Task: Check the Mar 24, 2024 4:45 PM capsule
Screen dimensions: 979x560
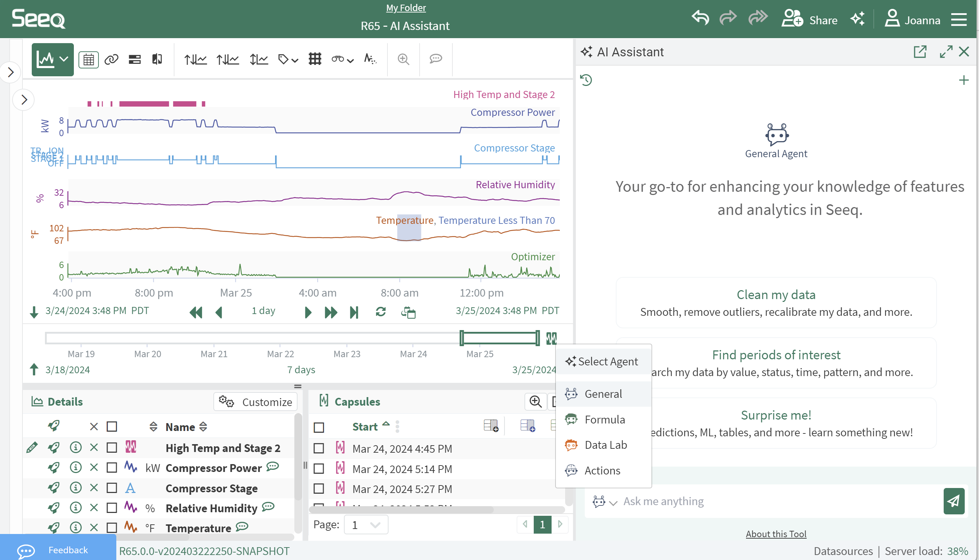Action: (319, 448)
